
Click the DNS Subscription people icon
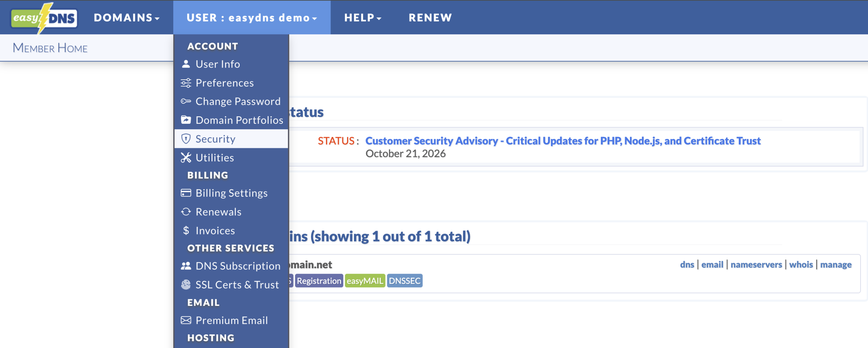tap(186, 266)
